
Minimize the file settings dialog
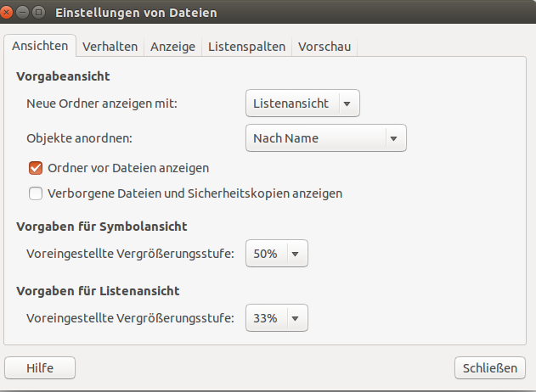[x=23, y=13]
